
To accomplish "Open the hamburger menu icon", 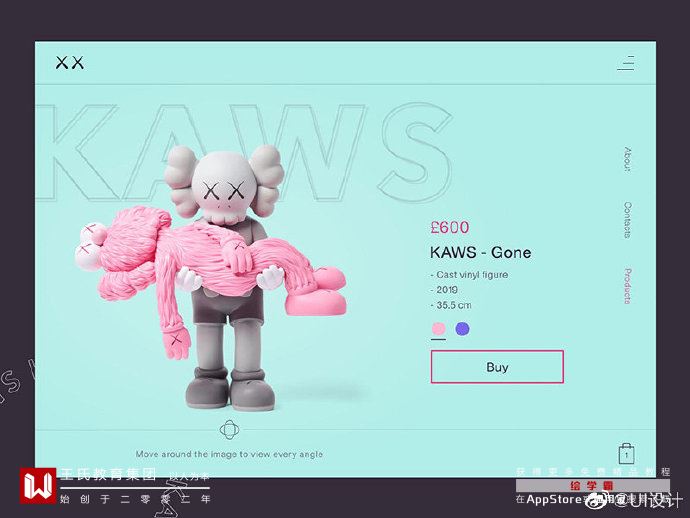I will coord(626,63).
